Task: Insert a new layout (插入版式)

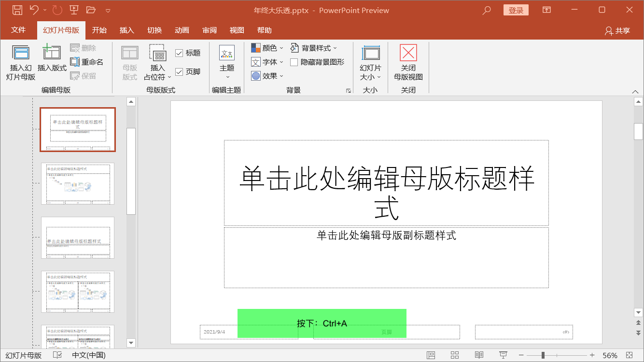Action: (x=52, y=58)
